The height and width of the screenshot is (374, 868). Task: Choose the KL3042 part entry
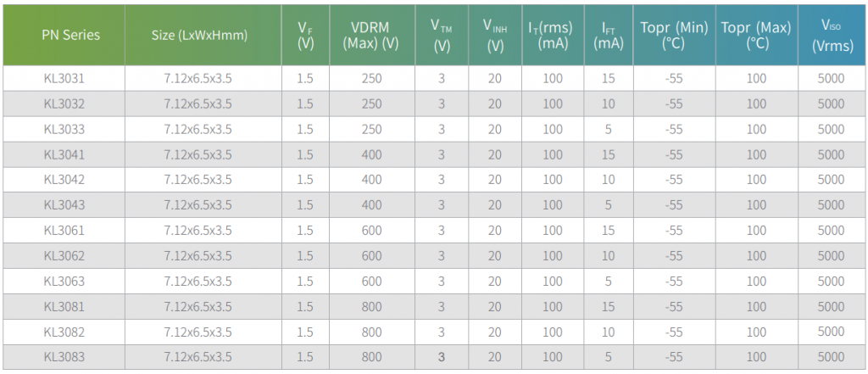(64, 180)
